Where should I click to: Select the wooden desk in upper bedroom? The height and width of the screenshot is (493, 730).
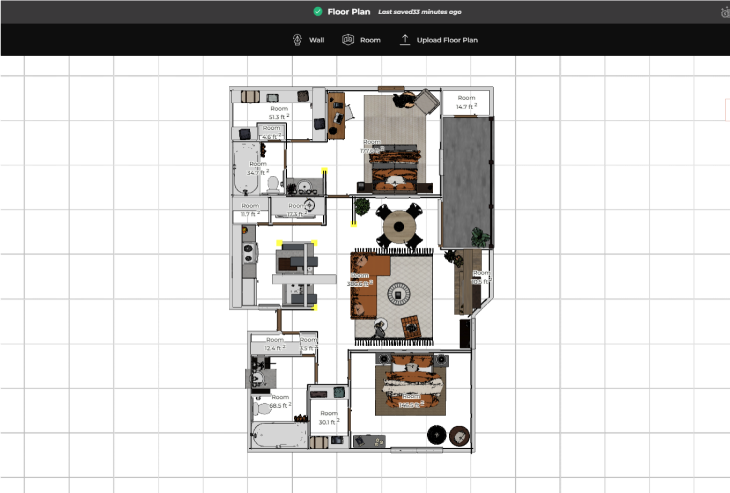[x=336, y=115]
